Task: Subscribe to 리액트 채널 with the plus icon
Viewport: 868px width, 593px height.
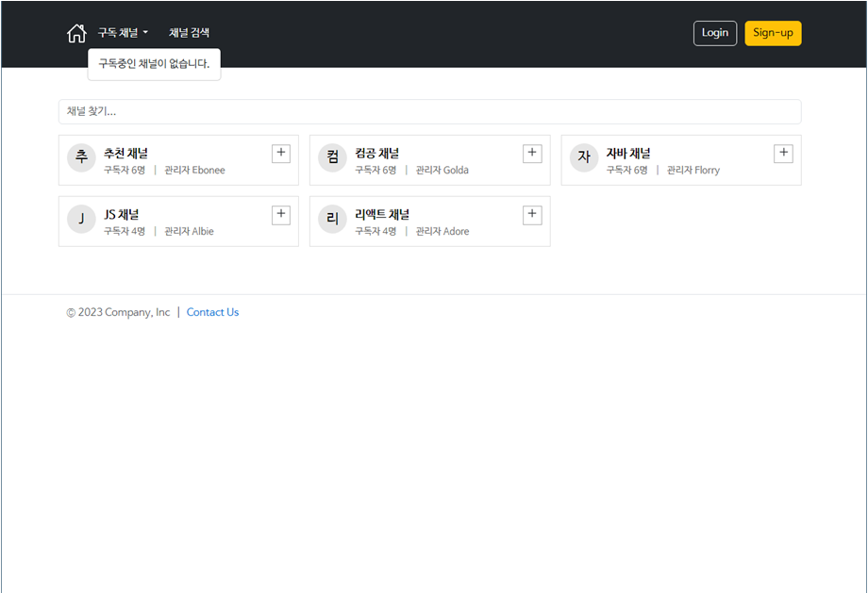Action: tap(531, 213)
